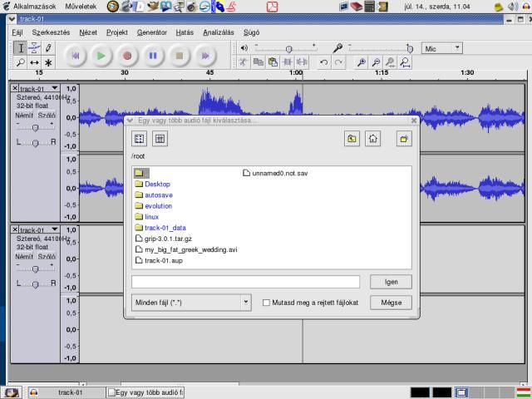Go to home directory in file dialog
The height and width of the screenshot is (399, 532).
pos(372,139)
